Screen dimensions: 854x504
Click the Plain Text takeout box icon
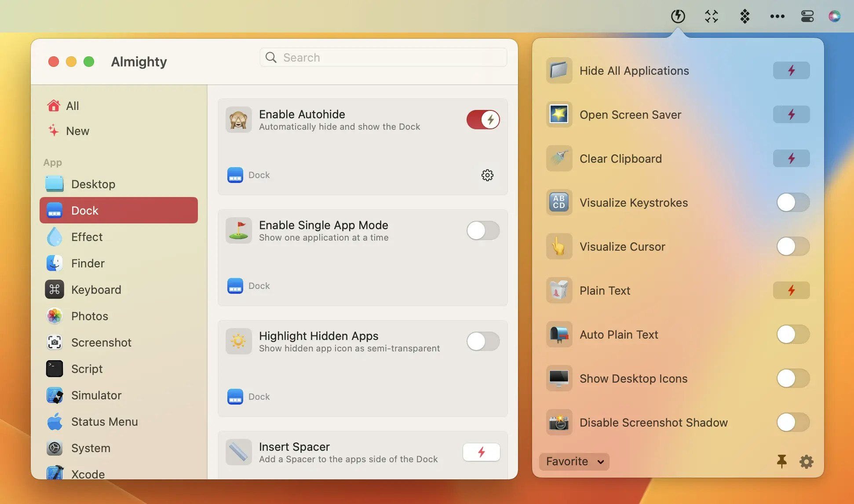pyautogui.click(x=559, y=290)
